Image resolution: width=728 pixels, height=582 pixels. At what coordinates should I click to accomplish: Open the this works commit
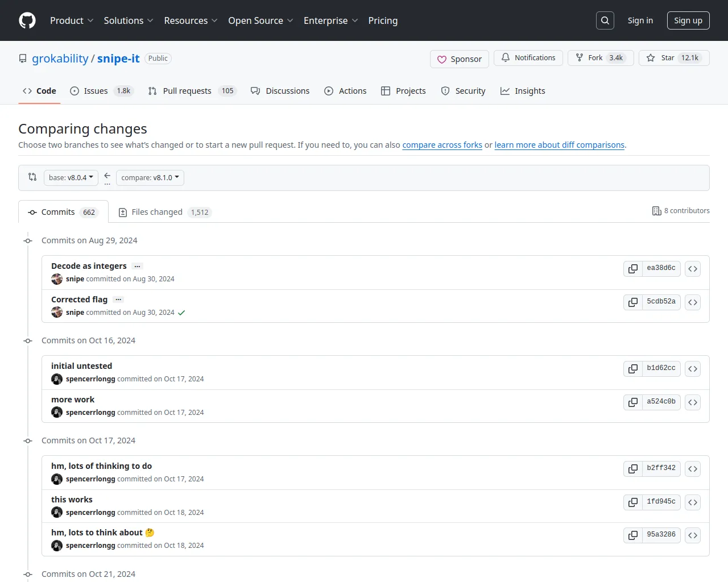click(72, 500)
